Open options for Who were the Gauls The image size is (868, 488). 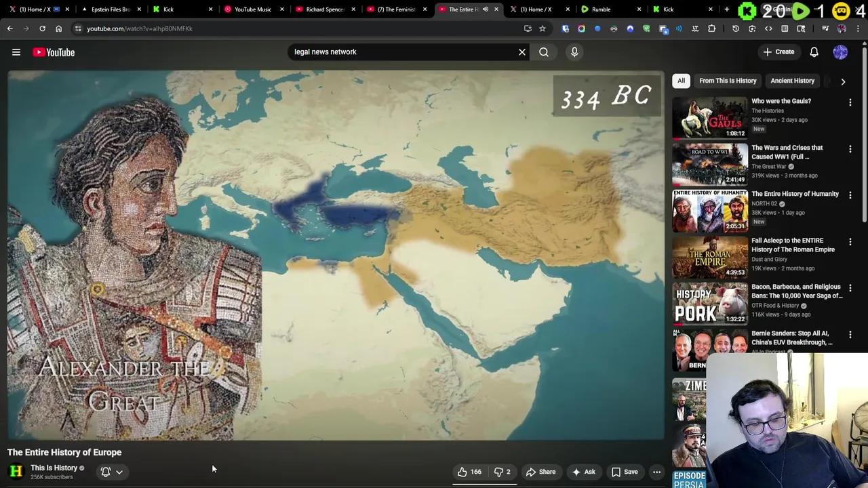tap(850, 102)
